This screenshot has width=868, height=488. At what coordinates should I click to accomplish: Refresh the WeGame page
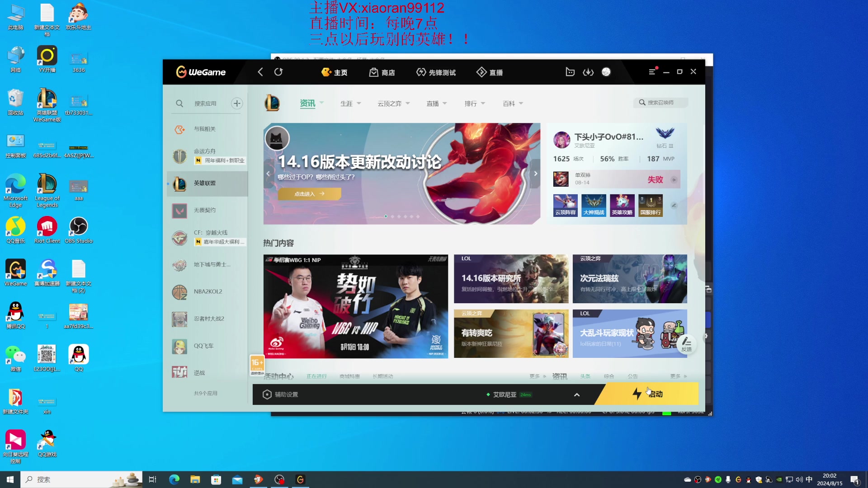pos(278,72)
